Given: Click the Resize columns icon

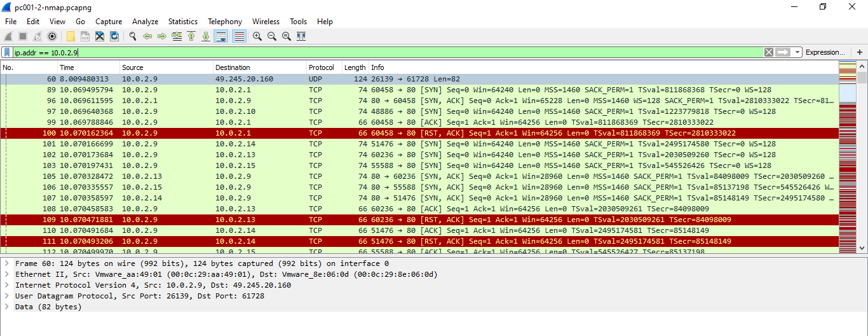Looking at the screenshot, I should (x=301, y=36).
